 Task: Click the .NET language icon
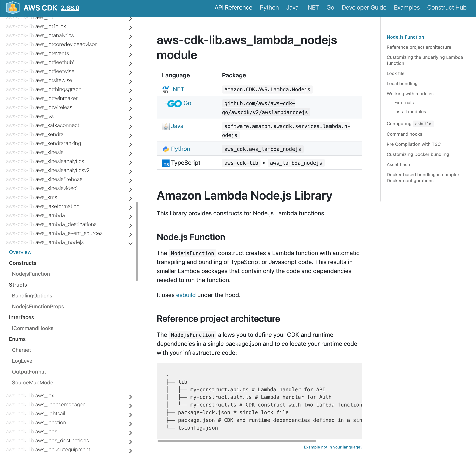point(166,90)
